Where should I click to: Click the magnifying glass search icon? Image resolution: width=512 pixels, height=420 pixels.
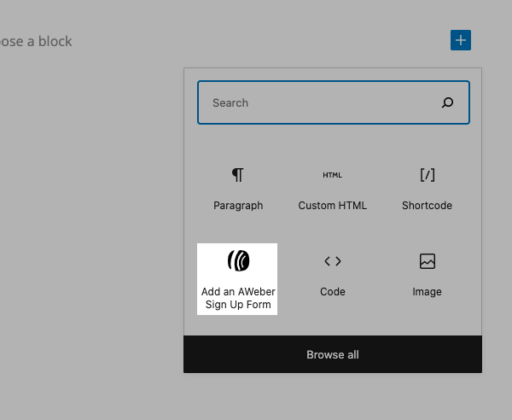[x=447, y=102]
